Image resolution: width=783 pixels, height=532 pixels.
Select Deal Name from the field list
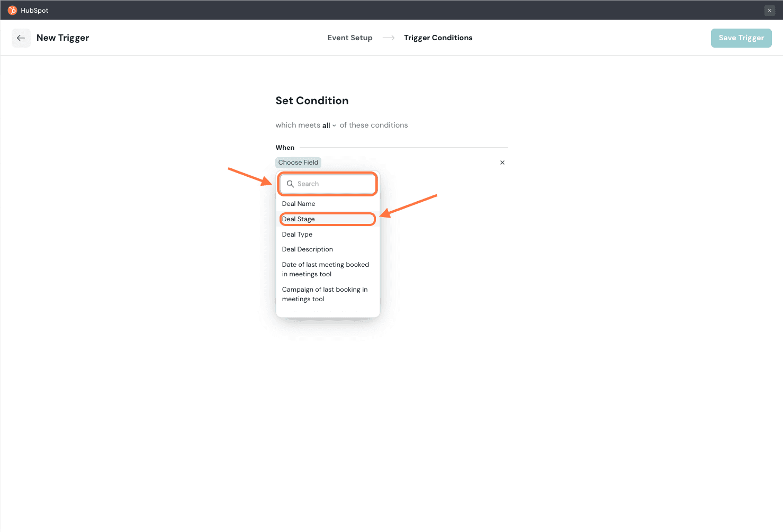coord(299,204)
